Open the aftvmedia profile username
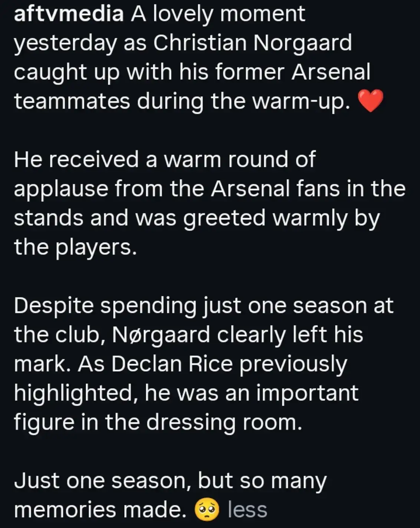420x528 pixels. (69, 14)
